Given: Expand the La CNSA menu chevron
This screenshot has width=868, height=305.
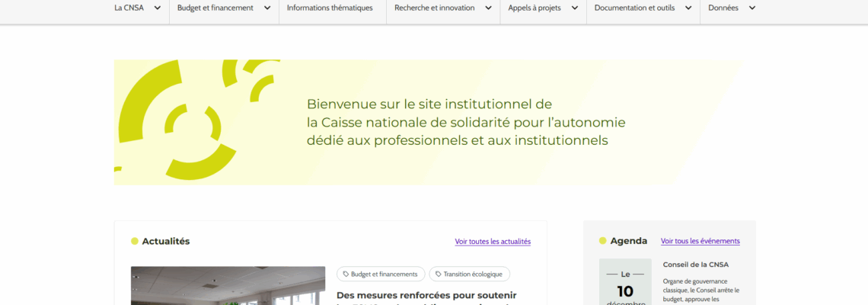Looking at the screenshot, I should tap(158, 8).
